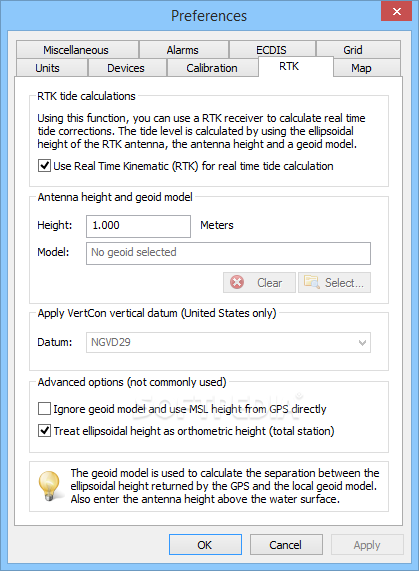Click the 'Model:' label
This screenshot has width=419, height=571.
pos(53,252)
